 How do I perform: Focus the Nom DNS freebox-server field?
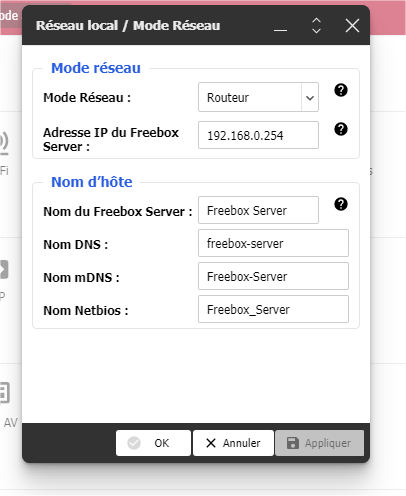tap(273, 243)
